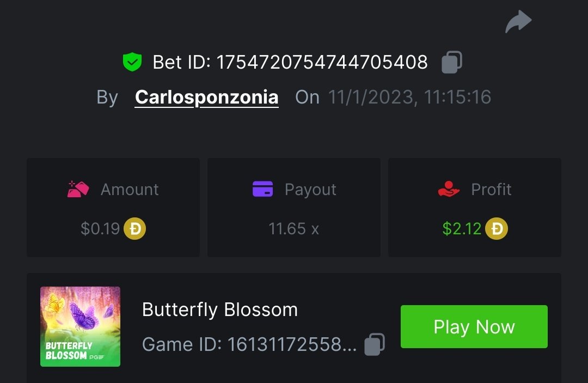Screen dimensions: 588x383
Task: Click the Dogecoin icon beside $2.12
Action: [496, 229]
